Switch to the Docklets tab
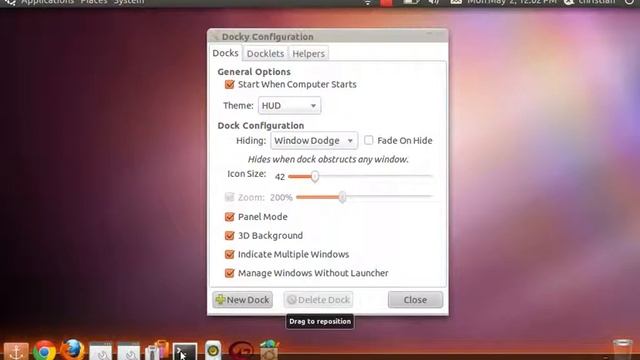Screen dimensions: 640x360 tap(265, 53)
